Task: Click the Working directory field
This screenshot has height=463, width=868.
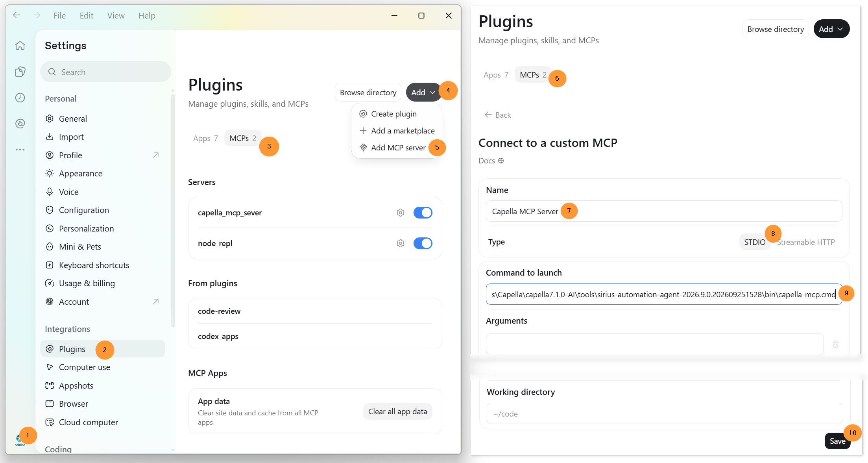Action: 665,414
